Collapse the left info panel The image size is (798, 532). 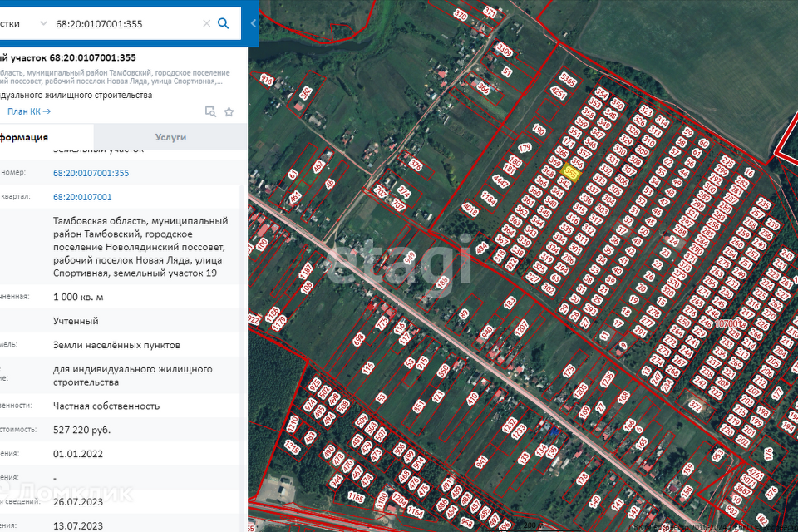253,24
